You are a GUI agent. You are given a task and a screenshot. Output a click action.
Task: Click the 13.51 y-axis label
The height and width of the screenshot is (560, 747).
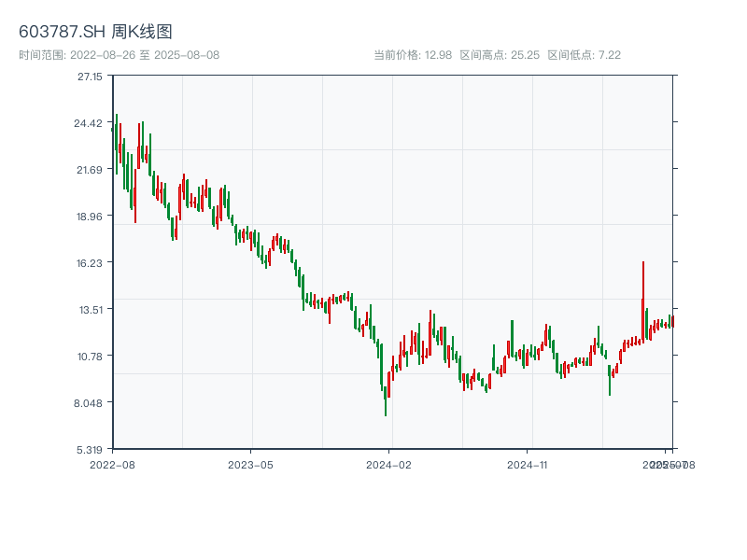pos(90,310)
